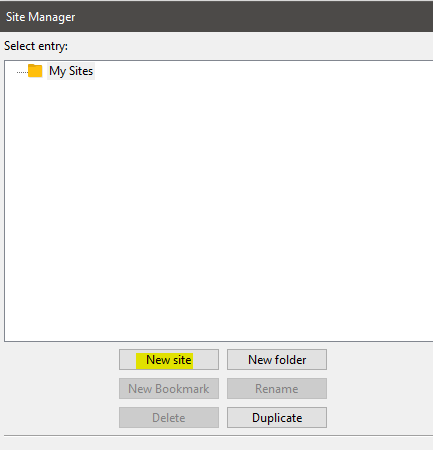Create a New folder
Image resolution: width=433 pixels, height=450 pixels.
[x=277, y=360]
